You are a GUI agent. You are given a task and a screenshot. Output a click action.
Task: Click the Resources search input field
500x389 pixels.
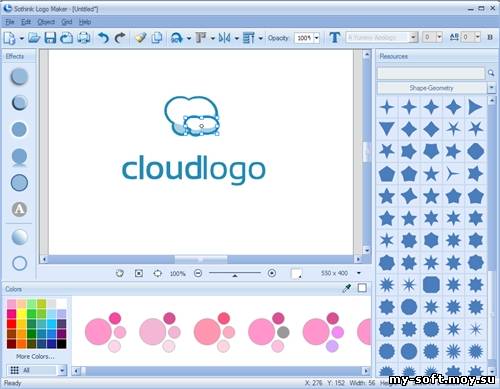point(431,73)
